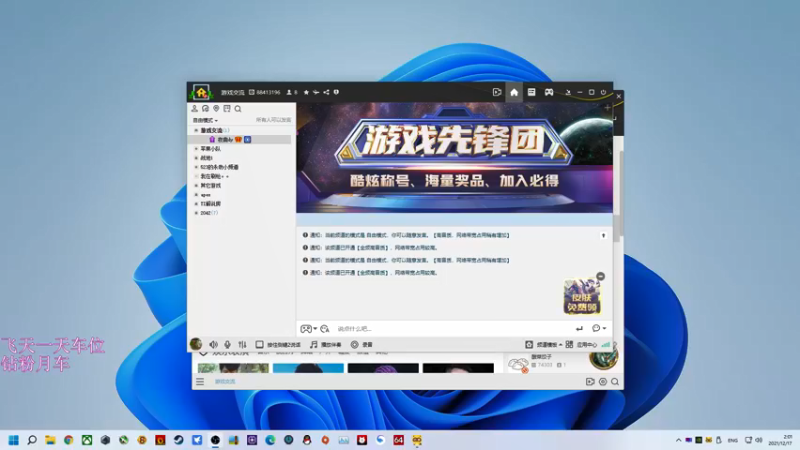The height and width of the screenshot is (450, 800).
Task: Click the location pin icon above channel list
Action: pos(216,109)
